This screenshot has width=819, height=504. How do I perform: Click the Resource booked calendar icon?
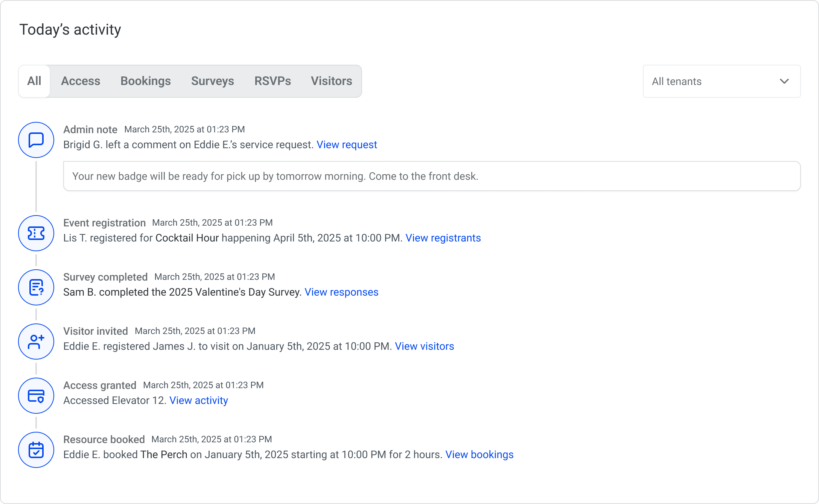point(36,450)
